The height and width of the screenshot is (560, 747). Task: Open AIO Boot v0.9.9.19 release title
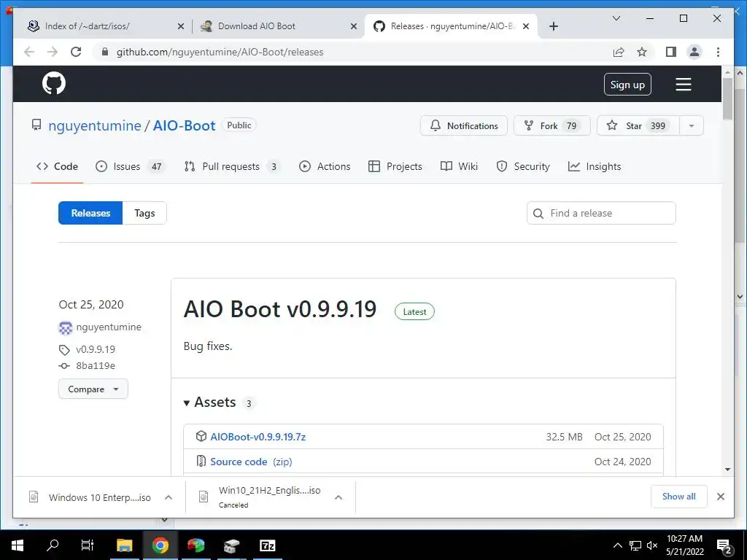pyautogui.click(x=280, y=309)
